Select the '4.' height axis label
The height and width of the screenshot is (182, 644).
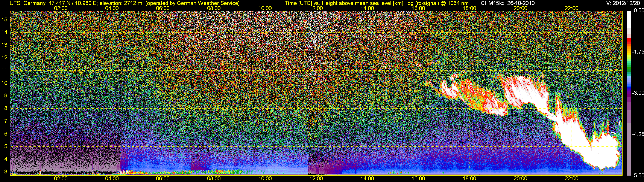(x=6, y=159)
